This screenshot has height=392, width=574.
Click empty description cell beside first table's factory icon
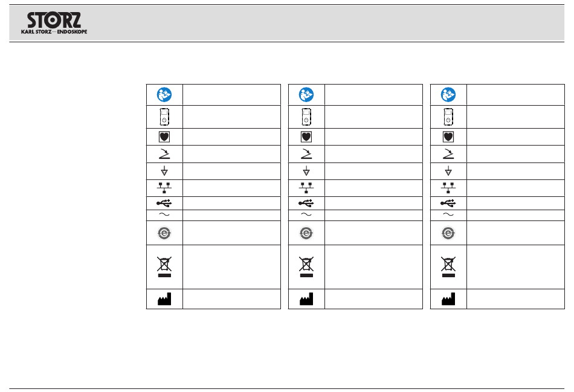232,299
